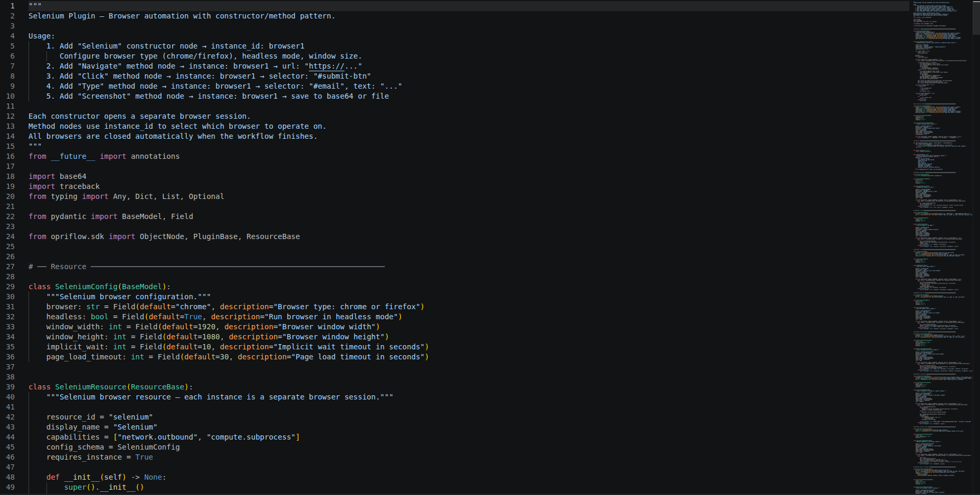Click the window_height field name
The height and width of the screenshot is (495, 980).
(x=75, y=337)
